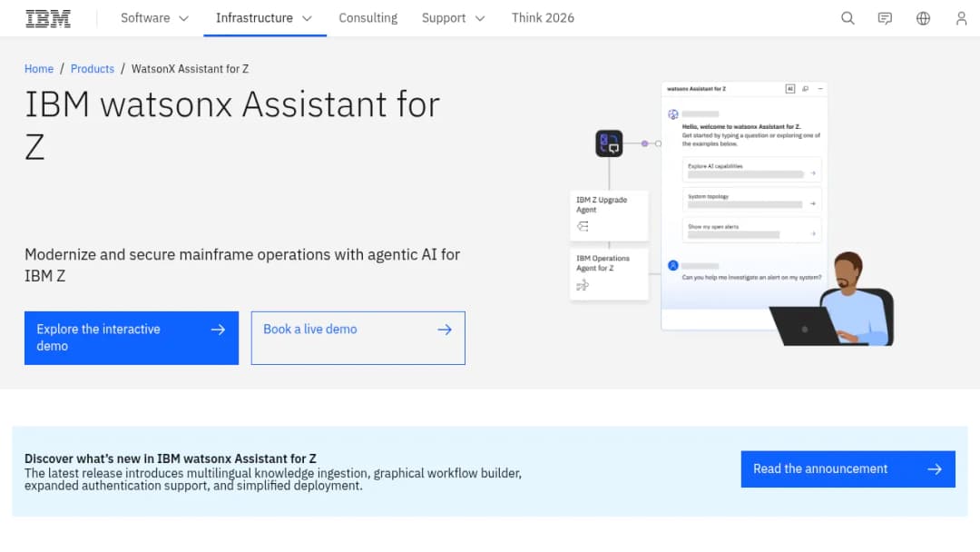Viewport: 980px width, 552px height.
Task: Expand the Software menu chevron
Action: tap(183, 19)
